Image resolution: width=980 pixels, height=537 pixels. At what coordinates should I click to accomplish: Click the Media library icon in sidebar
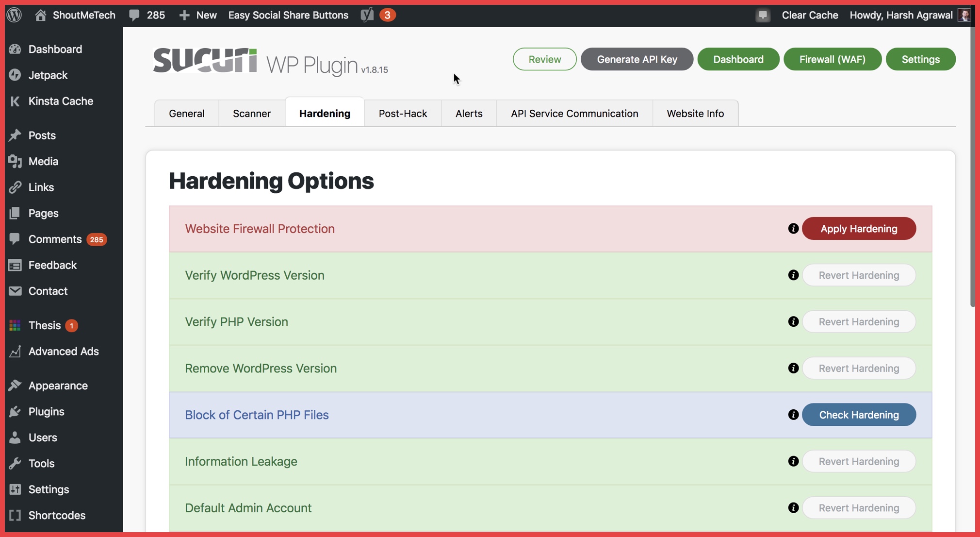click(x=15, y=161)
